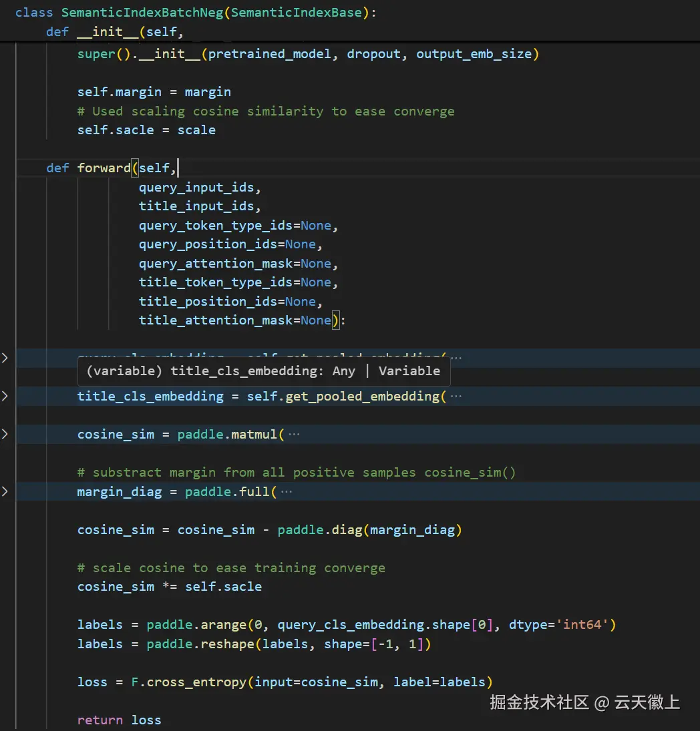Click the 'cosine_sim *= self.sacle' line
The width and height of the screenshot is (700, 731).
(x=169, y=587)
